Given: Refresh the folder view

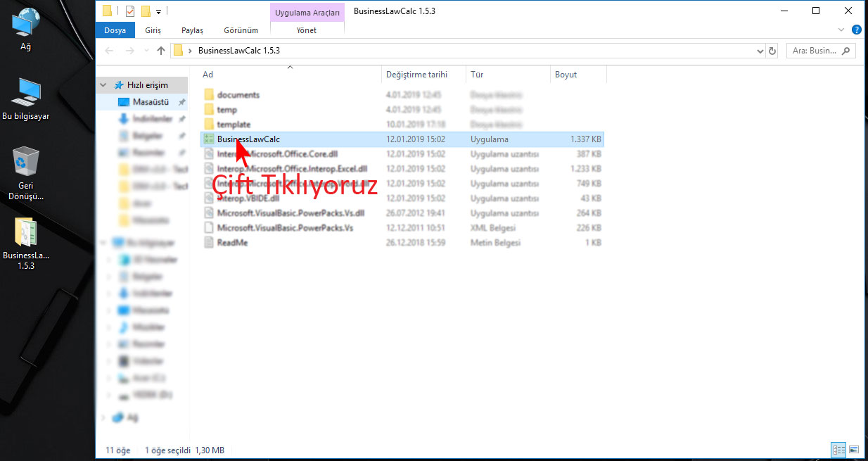Looking at the screenshot, I should 772,51.
